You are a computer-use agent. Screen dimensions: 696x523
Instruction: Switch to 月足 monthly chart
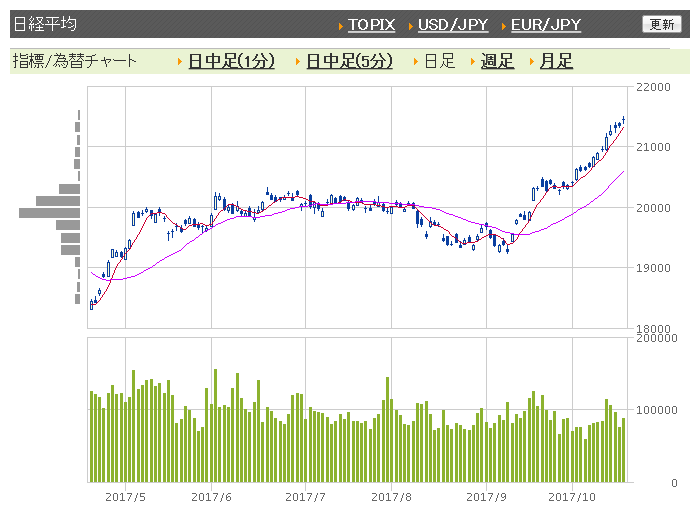[556, 61]
